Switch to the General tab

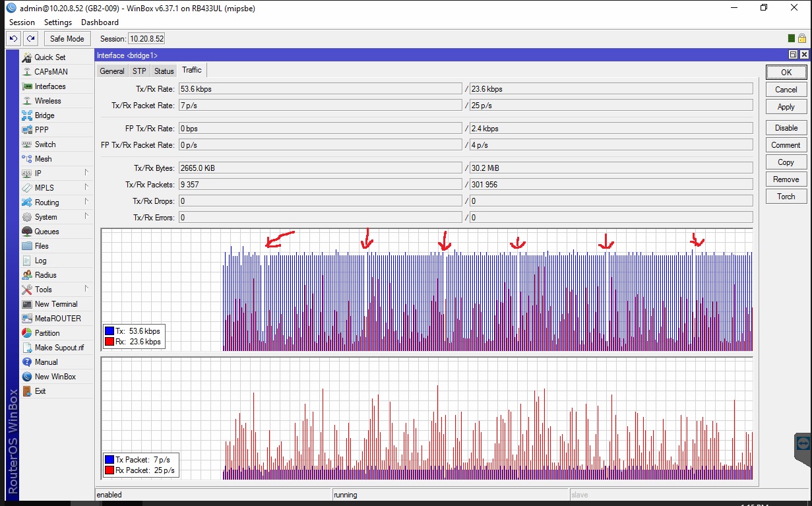tap(111, 71)
